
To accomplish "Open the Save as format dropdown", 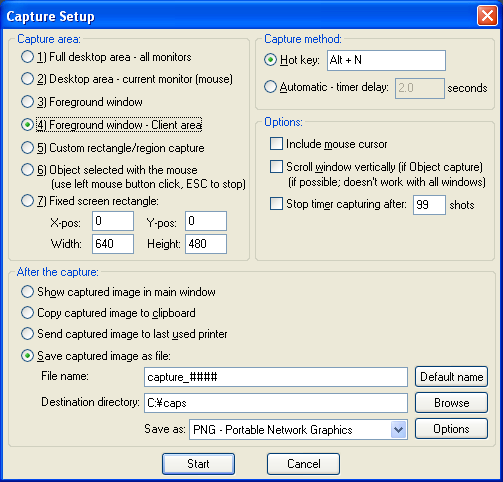I will tap(399, 430).
